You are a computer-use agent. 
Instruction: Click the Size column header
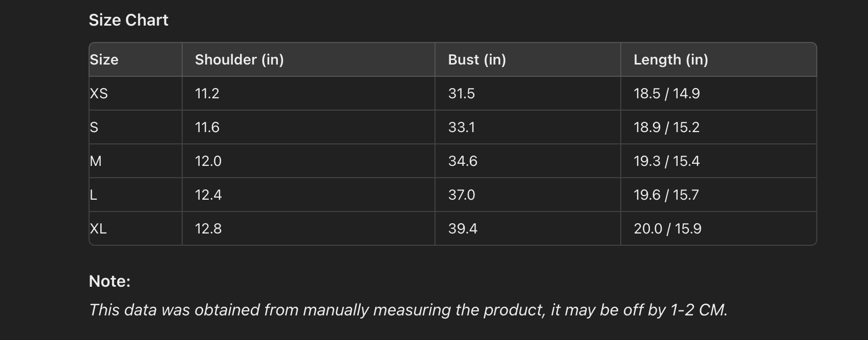[x=104, y=59]
